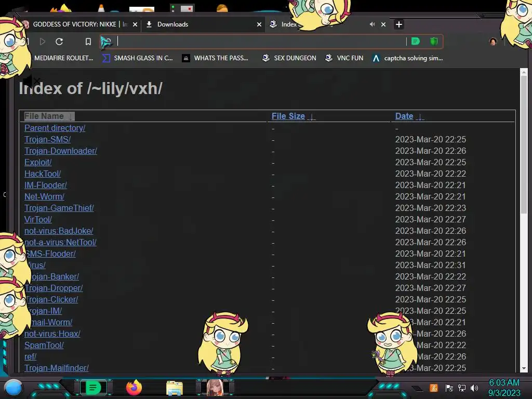The image size is (532, 399).
Task: Click the 2023-Mar-20 22:27 date for VirTool/
Action: pyautogui.click(x=431, y=220)
